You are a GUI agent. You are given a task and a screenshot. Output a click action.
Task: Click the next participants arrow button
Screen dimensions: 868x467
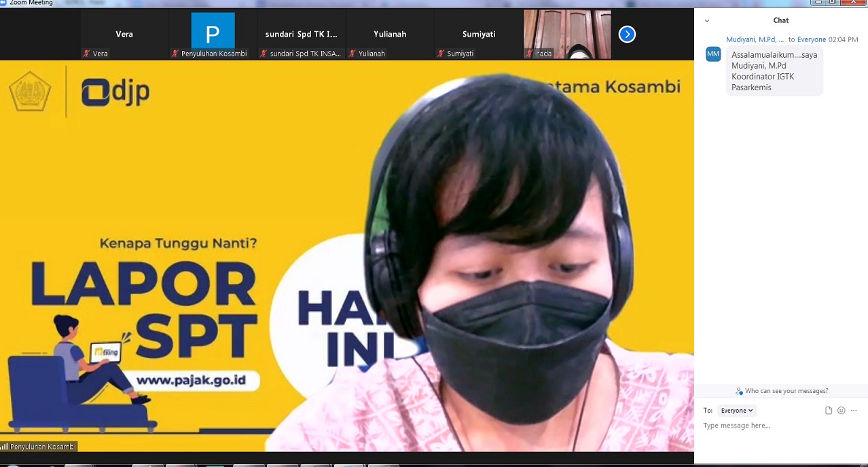point(627,34)
